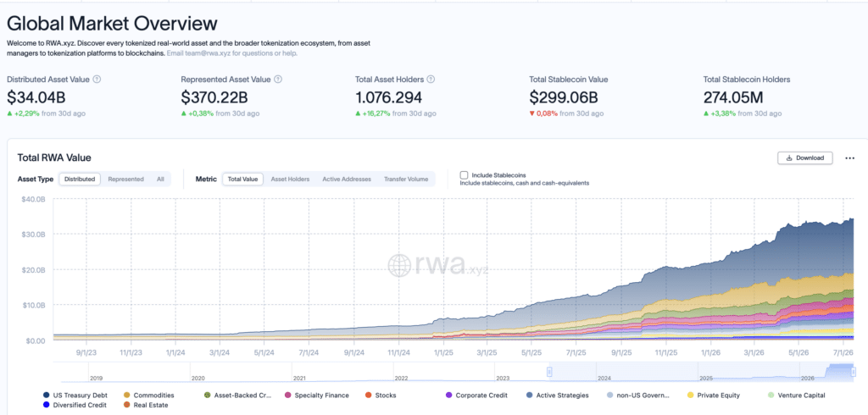Click the 274.05M stablecoin holders figure
The image size is (868, 415).
click(x=733, y=97)
